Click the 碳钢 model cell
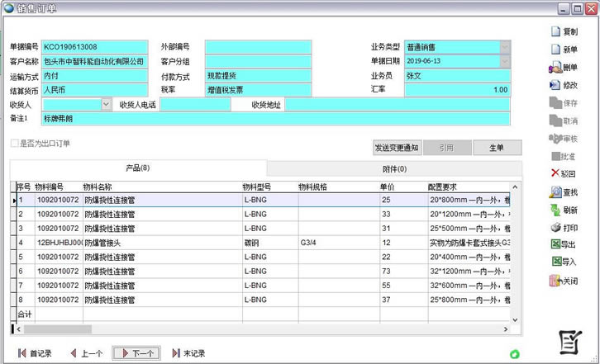This screenshot has width=600, height=364. point(270,243)
